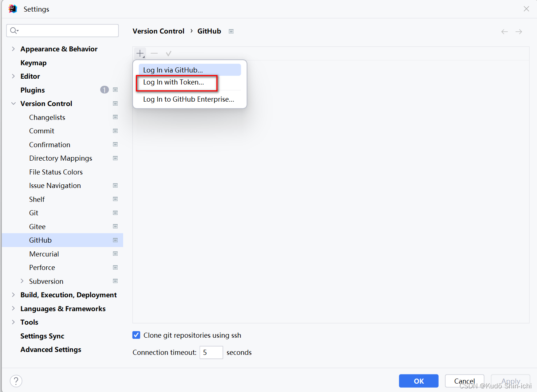The height and width of the screenshot is (392, 537).
Task: Click the forward navigation arrow
Action: point(519,32)
